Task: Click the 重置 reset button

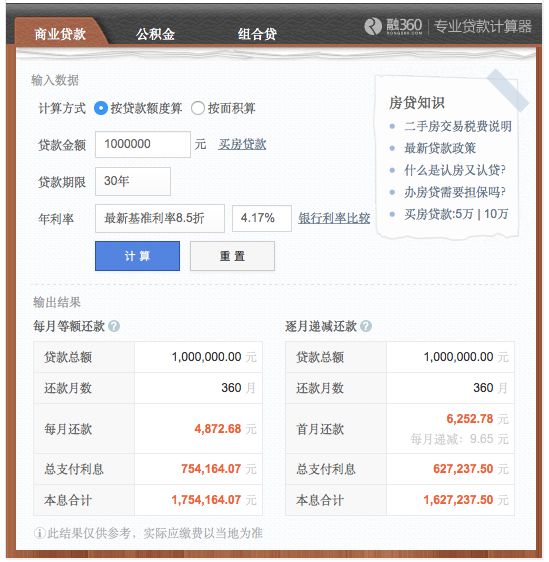Action: coord(232,256)
